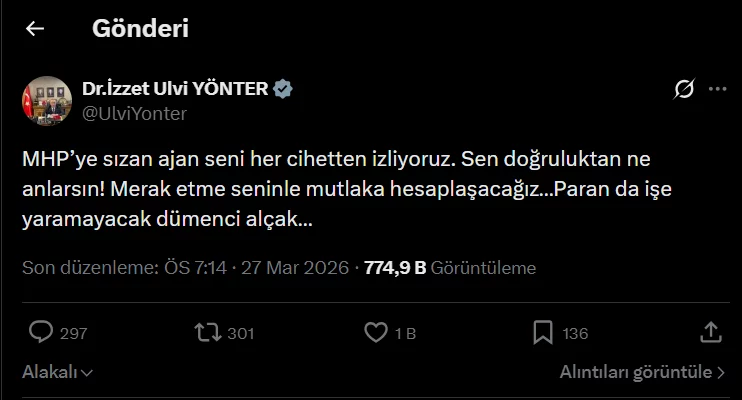Click the repost arrows icon
The height and width of the screenshot is (400, 742).
coord(207,332)
